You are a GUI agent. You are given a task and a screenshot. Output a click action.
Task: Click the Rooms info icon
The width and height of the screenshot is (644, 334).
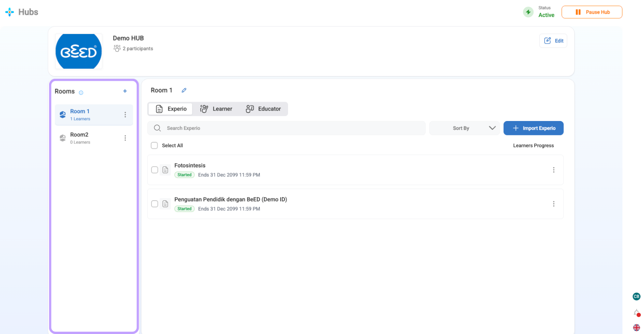pyautogui.click(x=81, y=93)
